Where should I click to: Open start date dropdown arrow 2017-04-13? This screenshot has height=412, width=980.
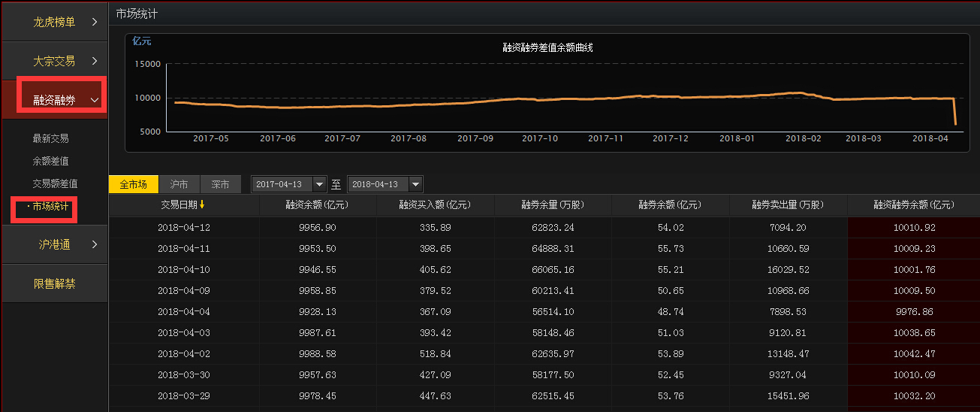319,184
